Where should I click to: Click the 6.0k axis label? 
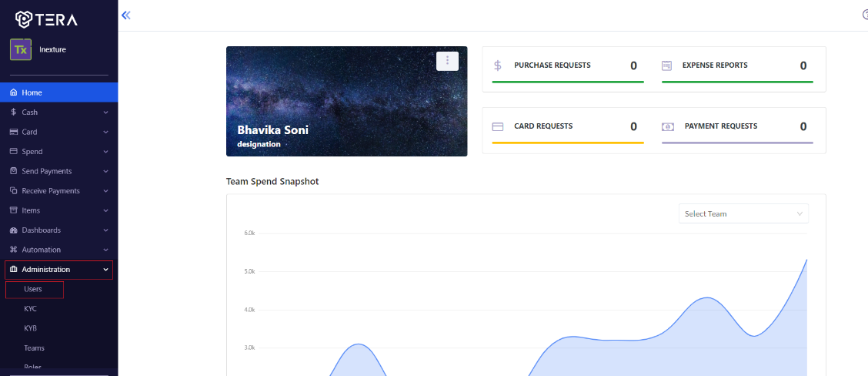point(249,233)
